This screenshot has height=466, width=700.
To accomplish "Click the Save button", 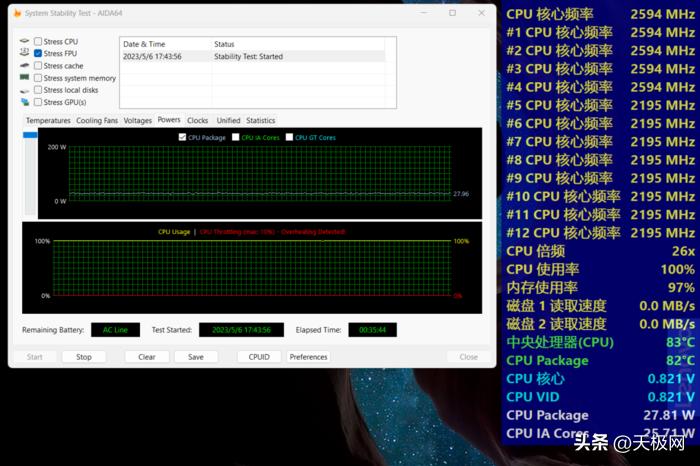I will click(x=196, y=357).
